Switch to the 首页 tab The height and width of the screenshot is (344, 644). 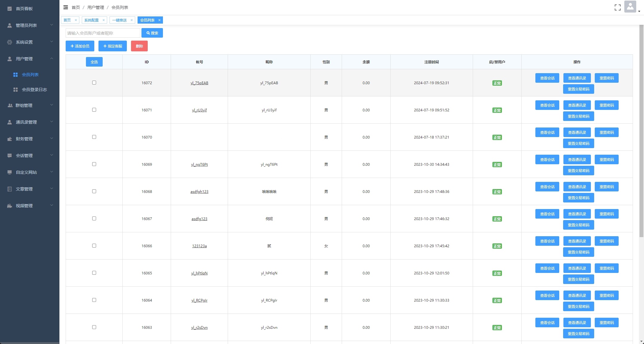point(67,20)
